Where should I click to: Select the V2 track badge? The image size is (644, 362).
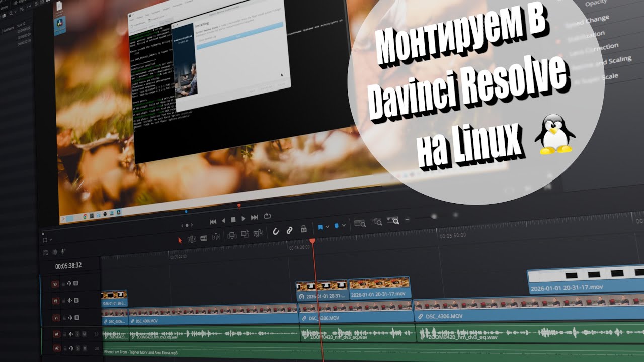click(x=56, y=301)
